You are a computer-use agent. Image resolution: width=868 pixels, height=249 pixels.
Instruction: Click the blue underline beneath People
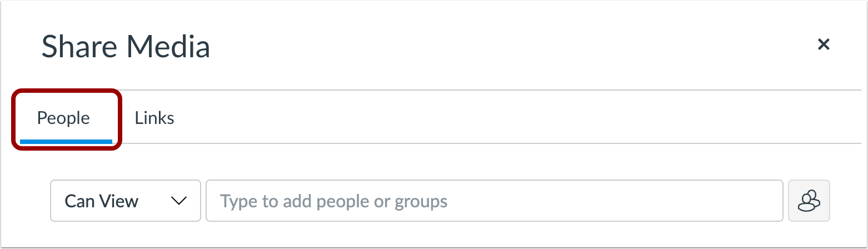coord(66,142)
